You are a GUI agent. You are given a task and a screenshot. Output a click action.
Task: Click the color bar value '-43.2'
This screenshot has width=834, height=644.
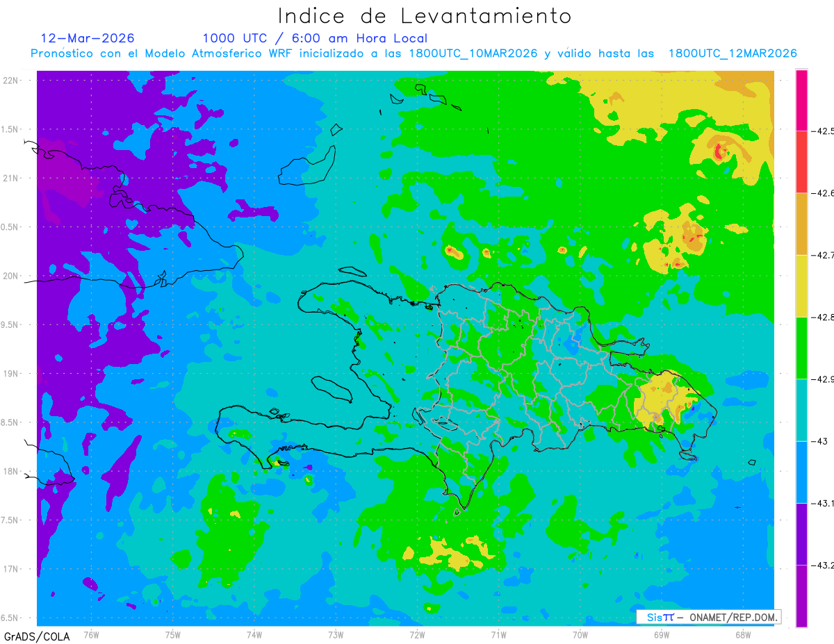click(822, 565)
